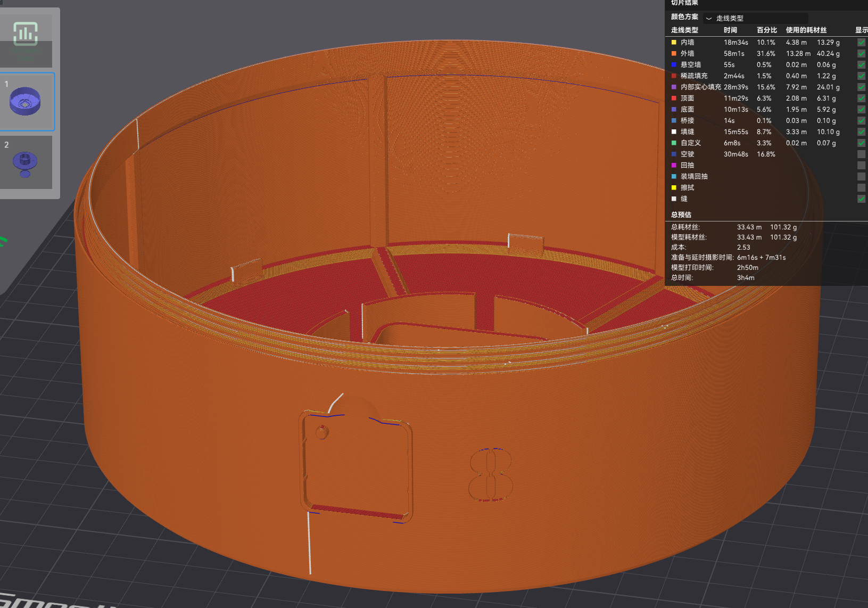This screenshot has height=608, width=868.
Task: Enable display checkbox for 空驶
Action: [861, 154]
